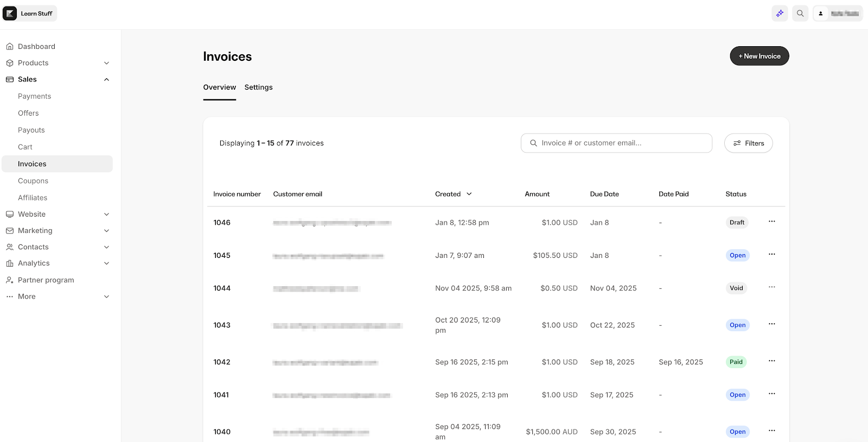Click the Products box icon

click(x=10, y=63)
